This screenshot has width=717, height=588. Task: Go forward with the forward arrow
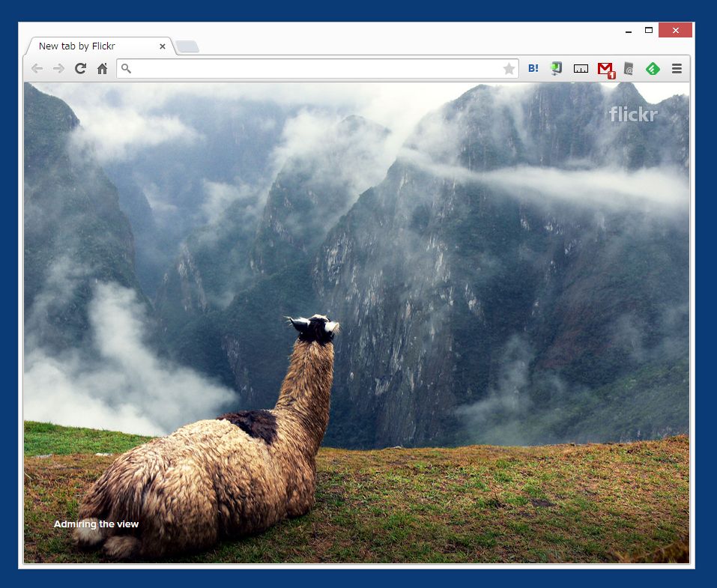coord(58,69)
